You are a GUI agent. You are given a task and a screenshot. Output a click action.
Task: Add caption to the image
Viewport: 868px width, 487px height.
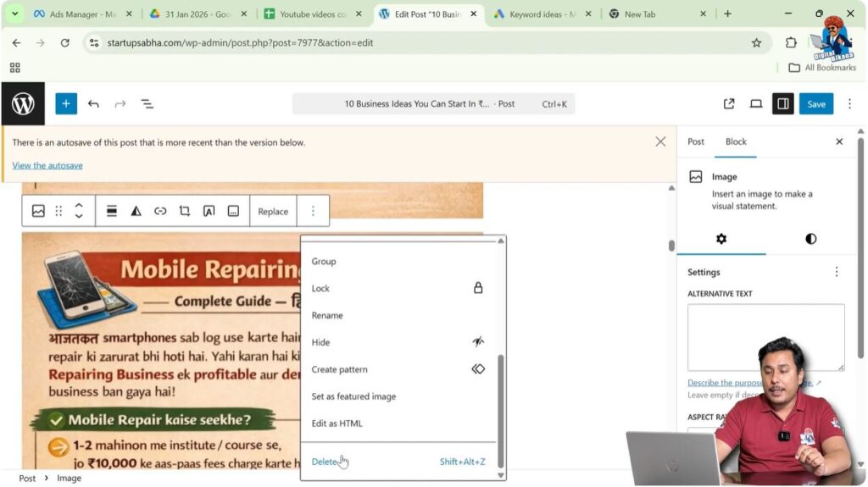click(x=233, y=211)
